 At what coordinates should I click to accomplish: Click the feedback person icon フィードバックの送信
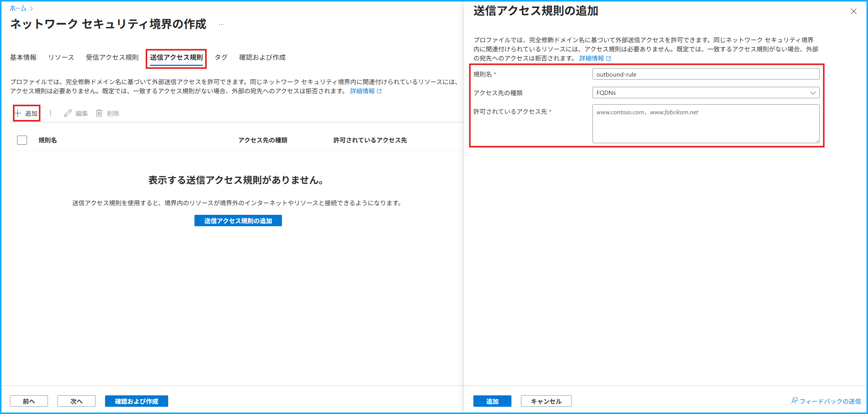[x=794, y=401]
